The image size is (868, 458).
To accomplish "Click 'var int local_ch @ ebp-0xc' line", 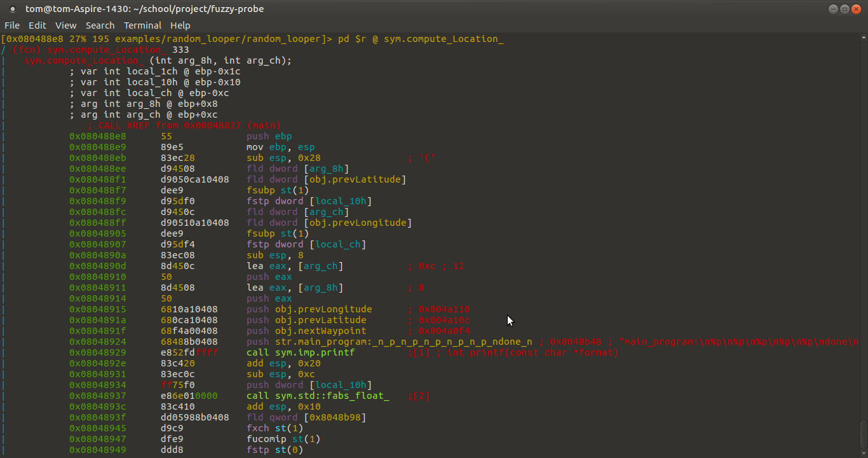I will tap(149, 93).
